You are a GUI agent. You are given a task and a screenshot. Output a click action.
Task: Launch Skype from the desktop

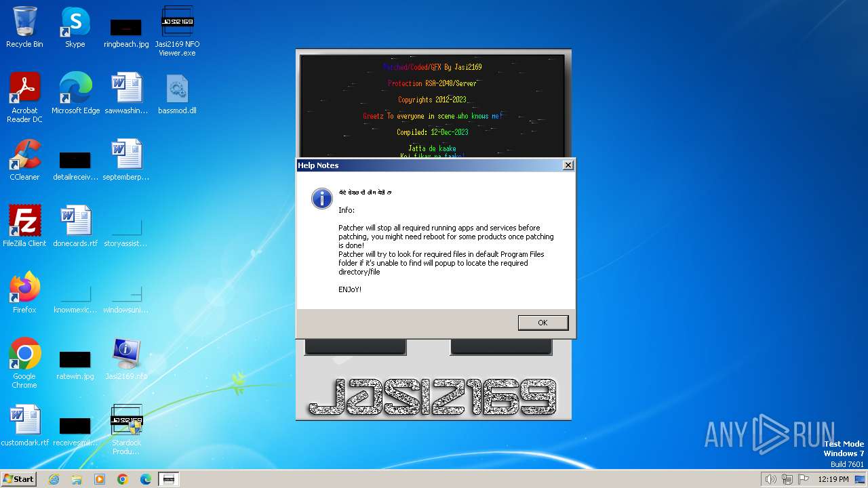(75, 27)
